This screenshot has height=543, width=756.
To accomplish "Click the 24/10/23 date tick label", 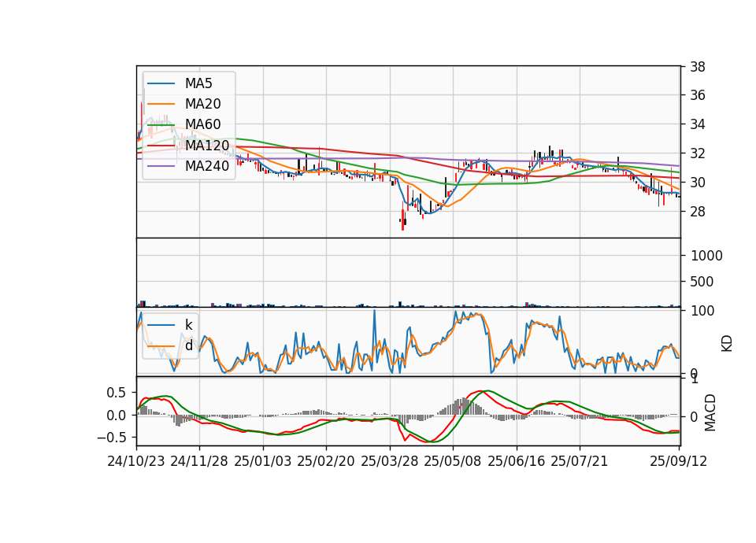I will (136, 461).
